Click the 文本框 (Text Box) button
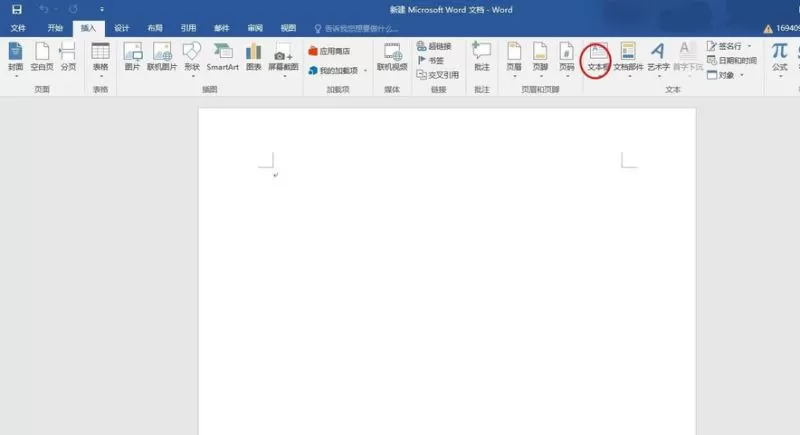The image size is (800, 435). tap(596, 58)
